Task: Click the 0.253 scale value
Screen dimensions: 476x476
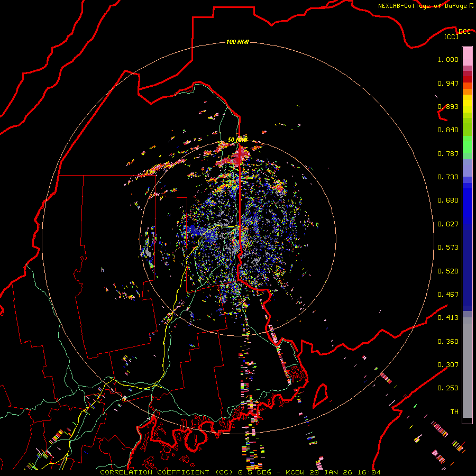Action: point(448,388)
